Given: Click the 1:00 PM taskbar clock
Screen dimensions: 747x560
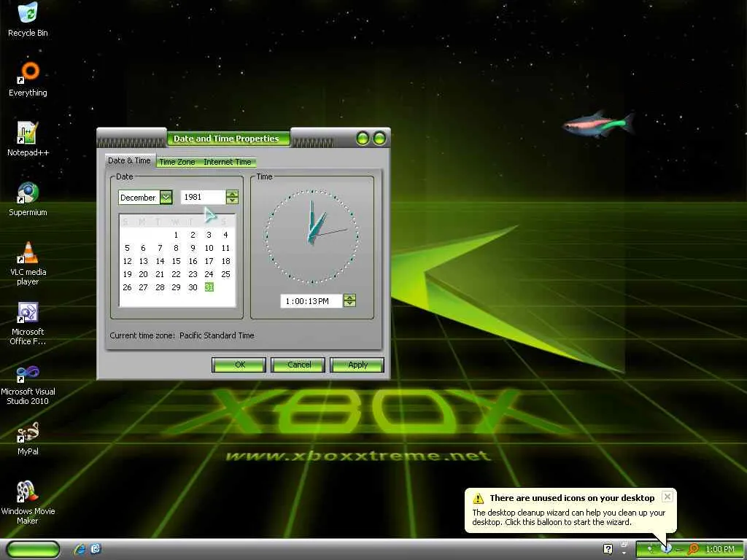Looking at the screenshot, I should click(720, 549).
